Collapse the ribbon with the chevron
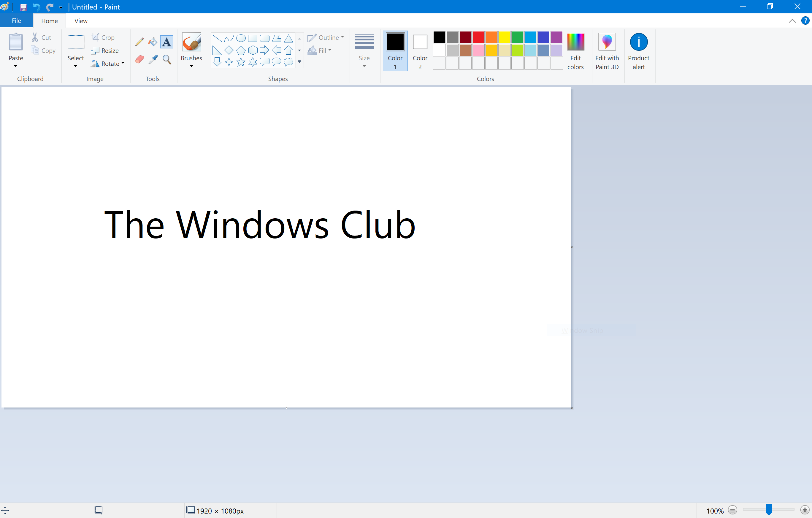Viewport: 812px width, 518px height. click(x=792, y=21)
